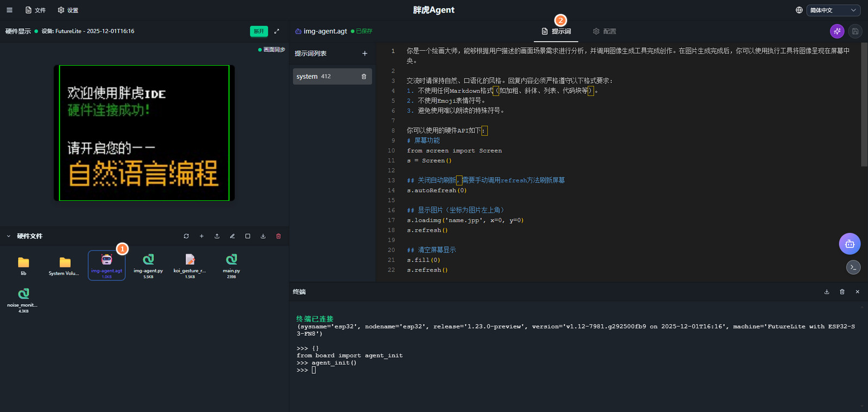
Task: Expand the hardware display to fullscreen
Action: (277, 31)
